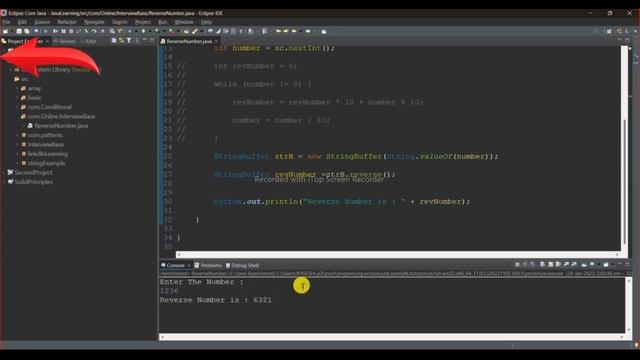The width and height of the screenshot is (640, 360).
Task: Expand the array package node
Action: 18,88
